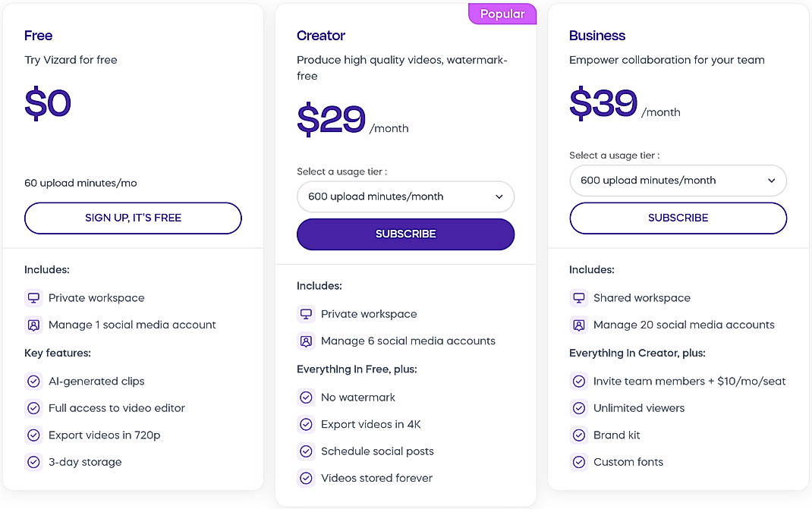The image size is (812, 509).
Task: Select the Business plan heading
Action: tap(596, 36)
